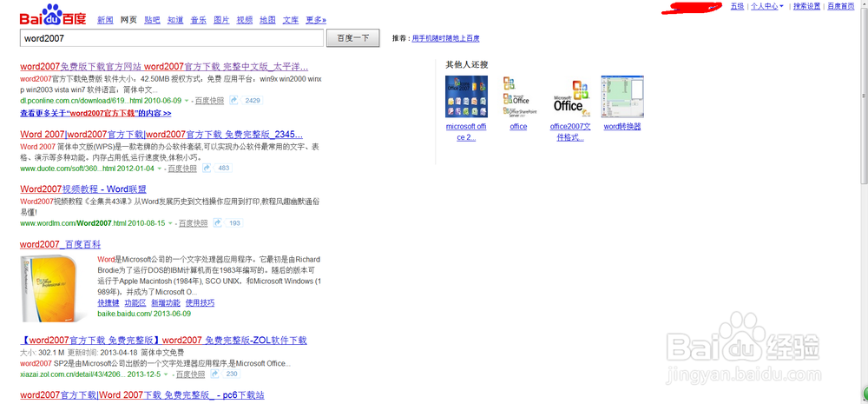The height and width of the screenshot is (404, 868).
Task: Open 查看更多关于 word2007官方下载 的内容 link
Action: click(x=95, y=113)
